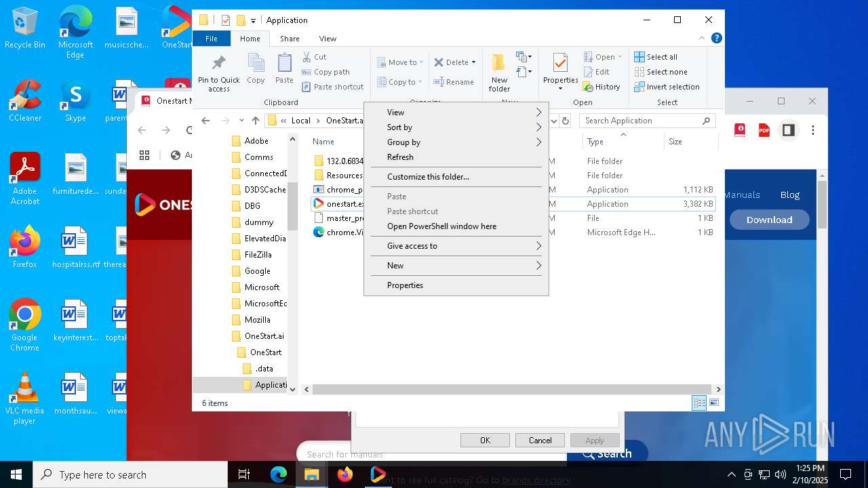This screenshot has width=868, height=488.
Task: Switch to large icons view
Action: [713, 403]
